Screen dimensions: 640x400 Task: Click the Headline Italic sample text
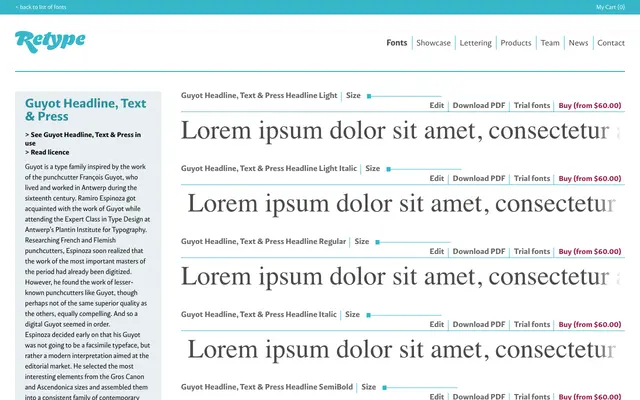click(x=402, y=350)
